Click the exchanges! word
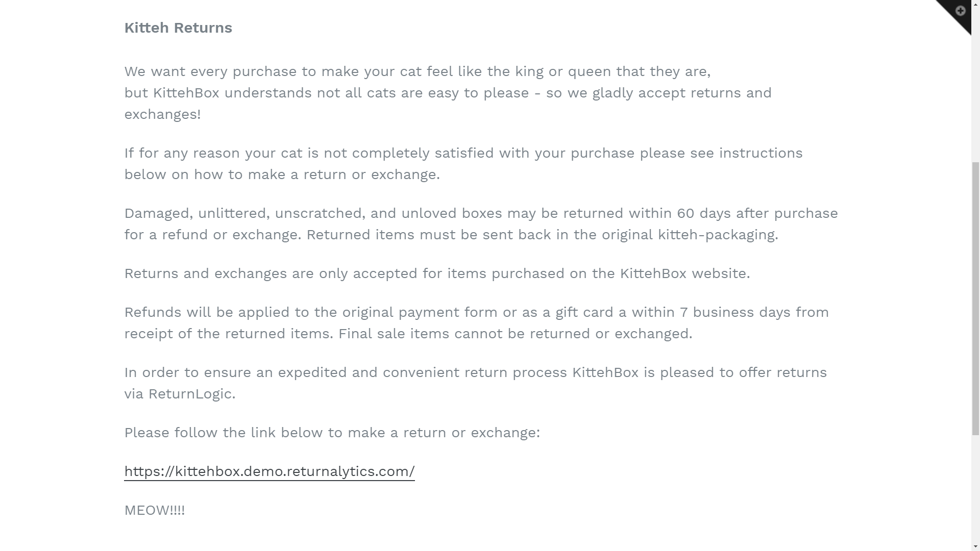The width and height of the screenshot is (980, 551). pyautogui.click(x=162, y=114)
